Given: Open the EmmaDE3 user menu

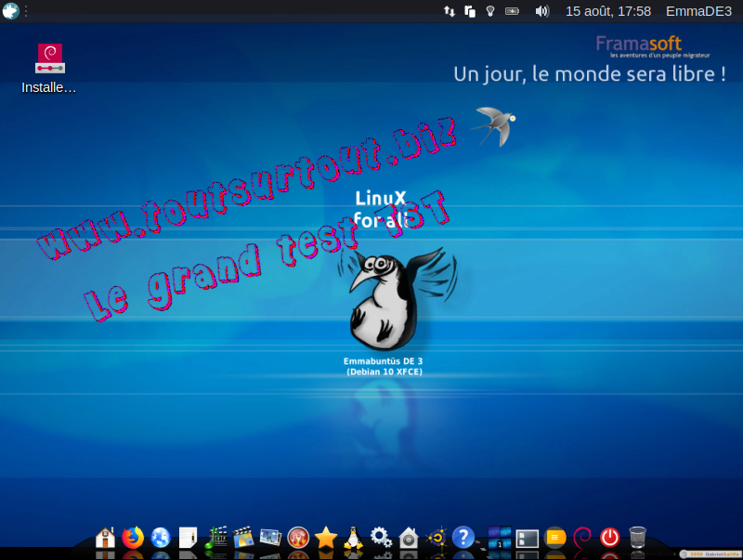Looking at the screenshot, I should (x=699, y=11).
